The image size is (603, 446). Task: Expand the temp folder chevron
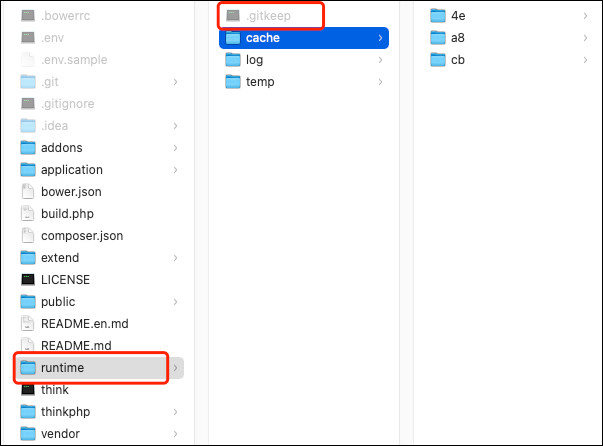click(380, 82)
